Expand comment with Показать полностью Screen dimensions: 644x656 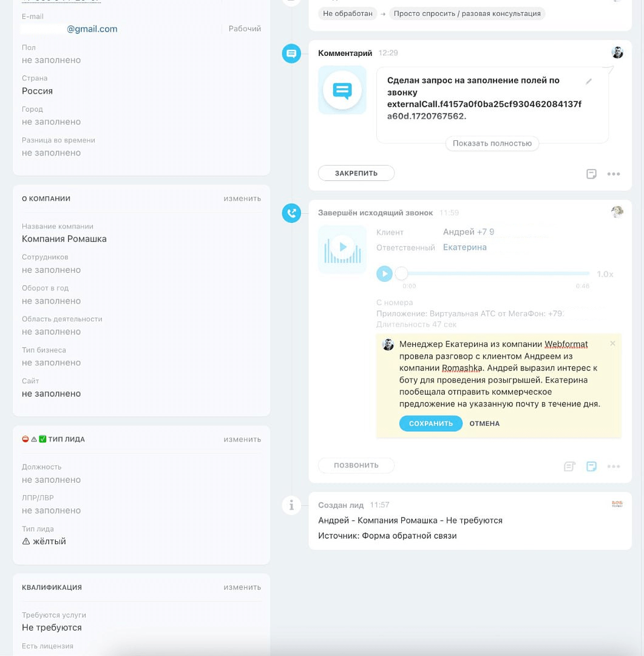(492, 143)
